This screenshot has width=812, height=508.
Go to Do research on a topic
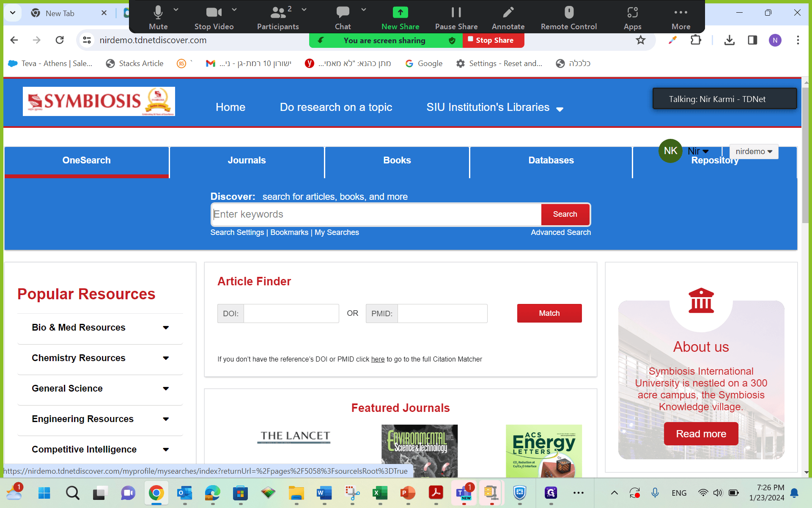[336, 108]
